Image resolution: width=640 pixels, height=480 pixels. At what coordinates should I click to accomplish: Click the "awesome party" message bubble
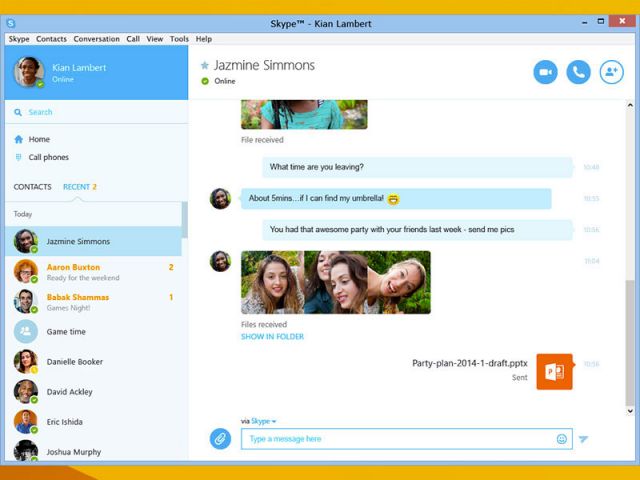pyautogui.click(x=417, y=230)
